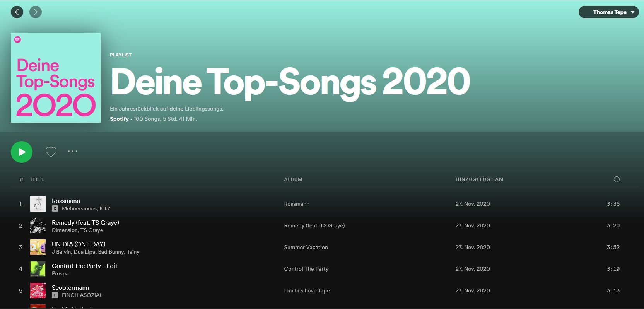
Task: Open artist Dimension
Action: (65, 230)
